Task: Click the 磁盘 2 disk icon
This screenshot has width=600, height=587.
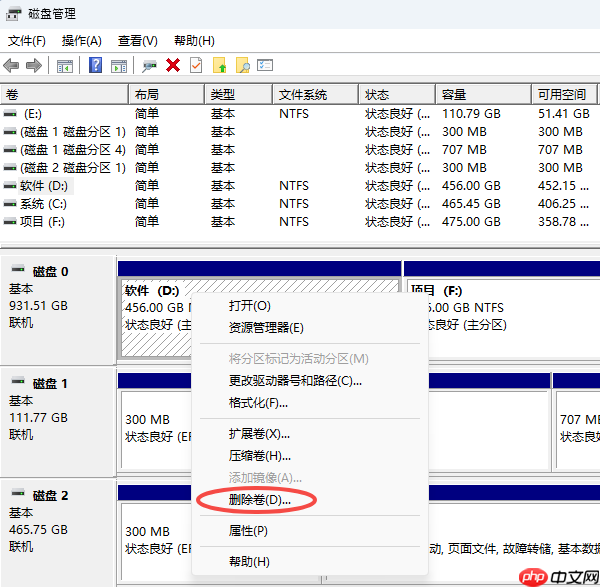Action: (18, 493)
